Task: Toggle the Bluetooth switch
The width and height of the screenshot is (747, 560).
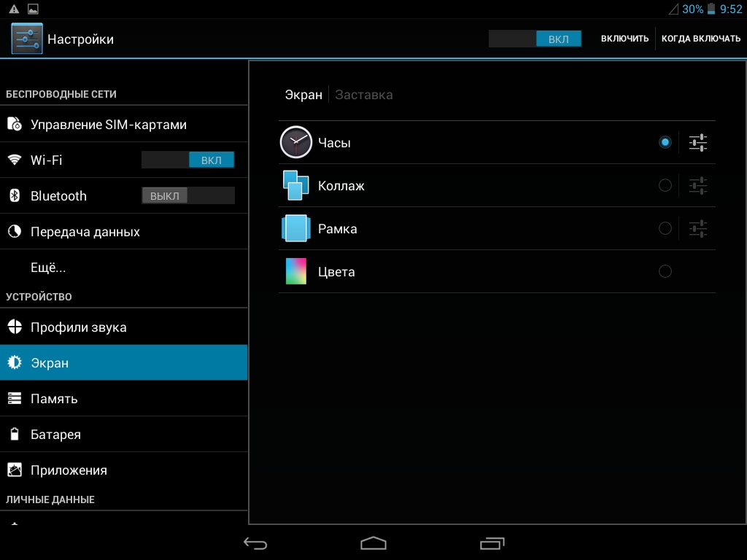Action: click(188, 195)
